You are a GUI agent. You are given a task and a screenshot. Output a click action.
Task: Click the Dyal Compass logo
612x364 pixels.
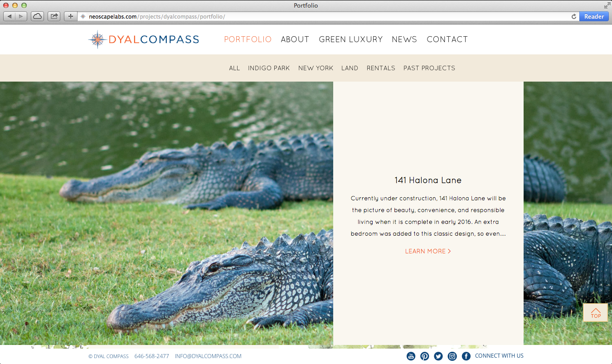coord(144,39)
